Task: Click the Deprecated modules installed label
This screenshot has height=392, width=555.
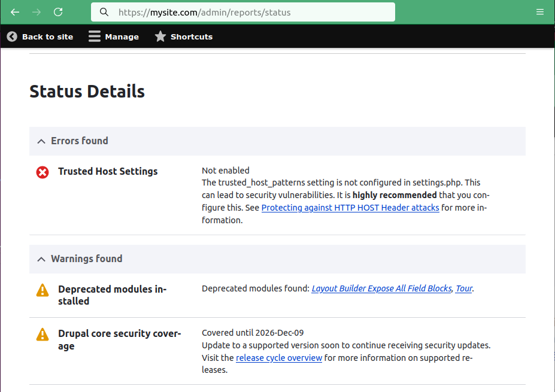Action: coord(112,295)
